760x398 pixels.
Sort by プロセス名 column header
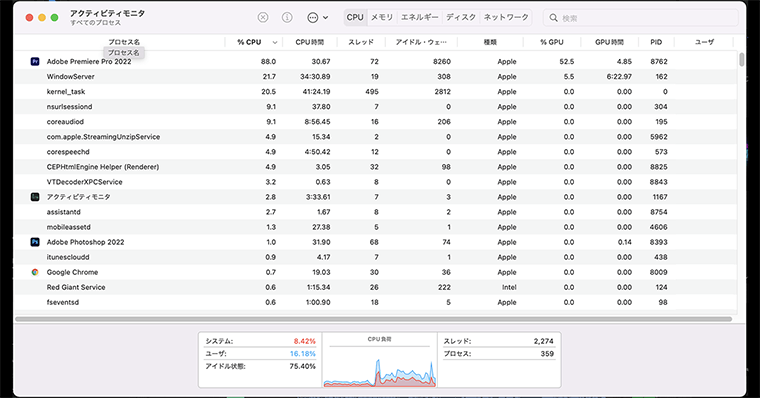point(124,42)
